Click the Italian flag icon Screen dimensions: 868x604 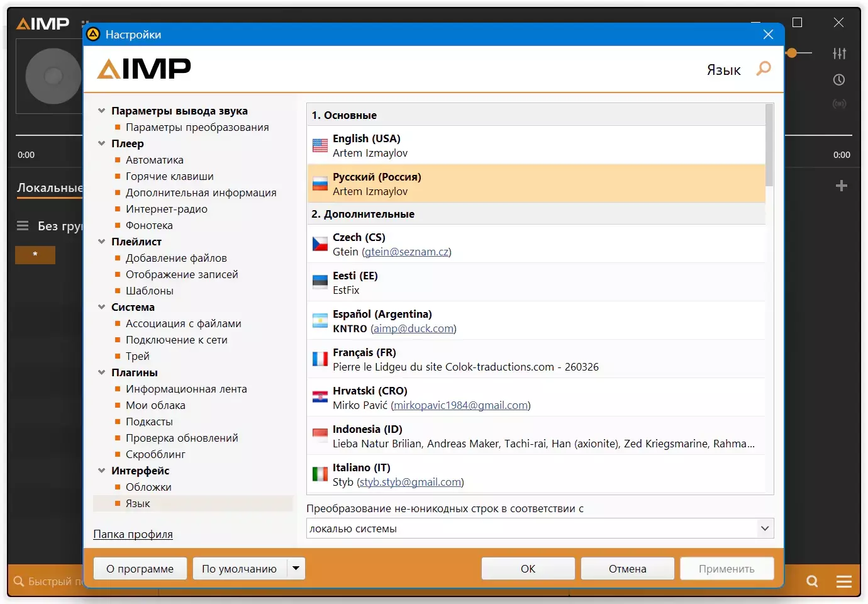[x=320, y=474]
